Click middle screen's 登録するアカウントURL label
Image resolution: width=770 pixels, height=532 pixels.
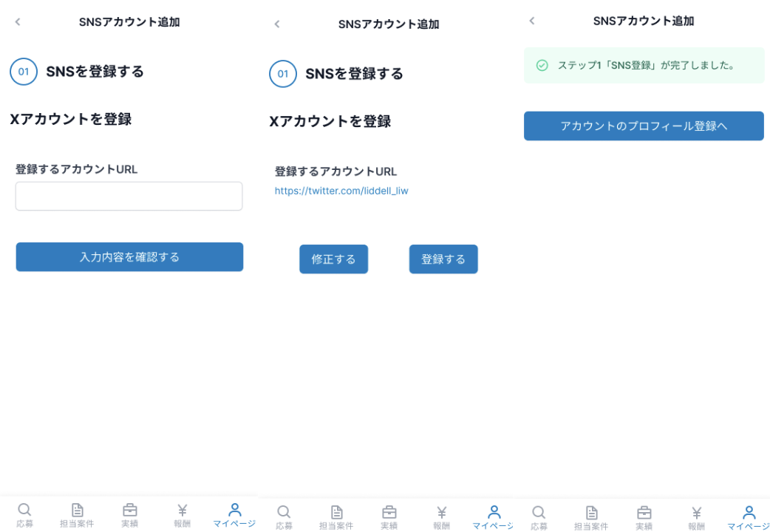point(336,172)
